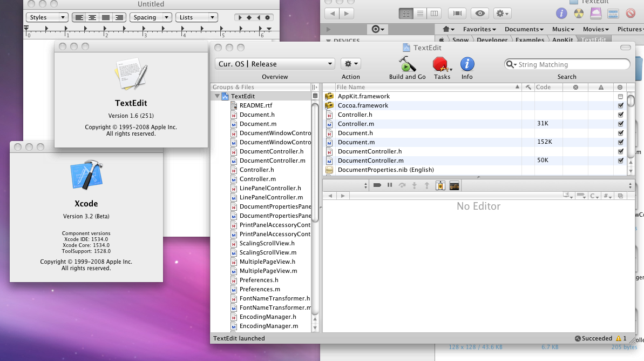Screen dimensions: 644x361
Task: Open the Info inspector in Xcode toolbar
Action: click(467, 64)
